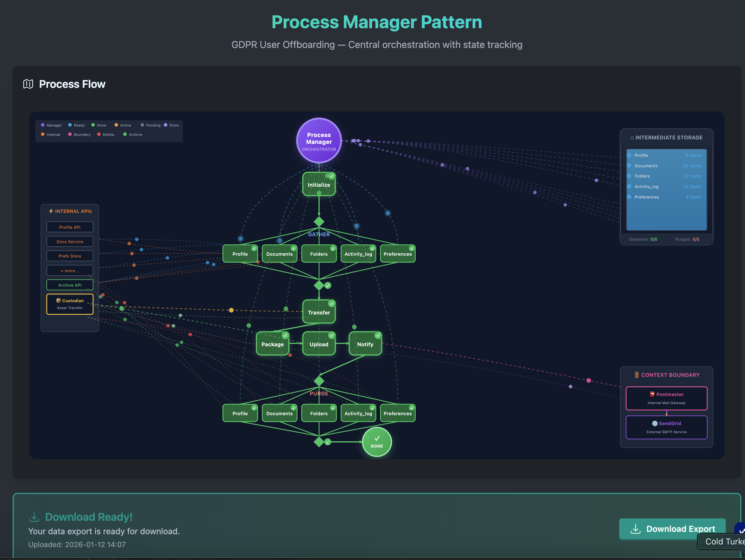Select the Pending legend entry
This screenshot has height=560, width=745.
tap(150, 125)
